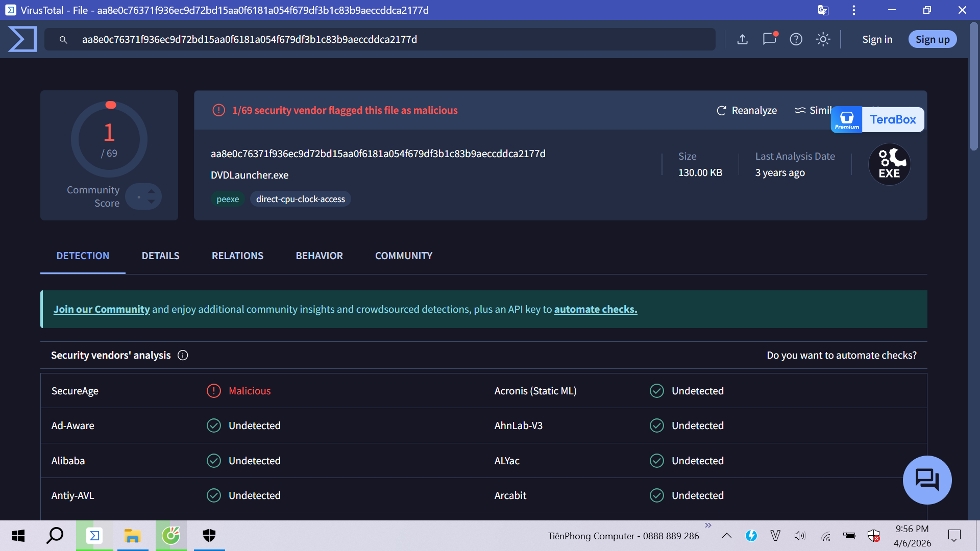Click the direct-cpu-clock-access tag
Screen dimensions: 980x551
tap(301, 199)
